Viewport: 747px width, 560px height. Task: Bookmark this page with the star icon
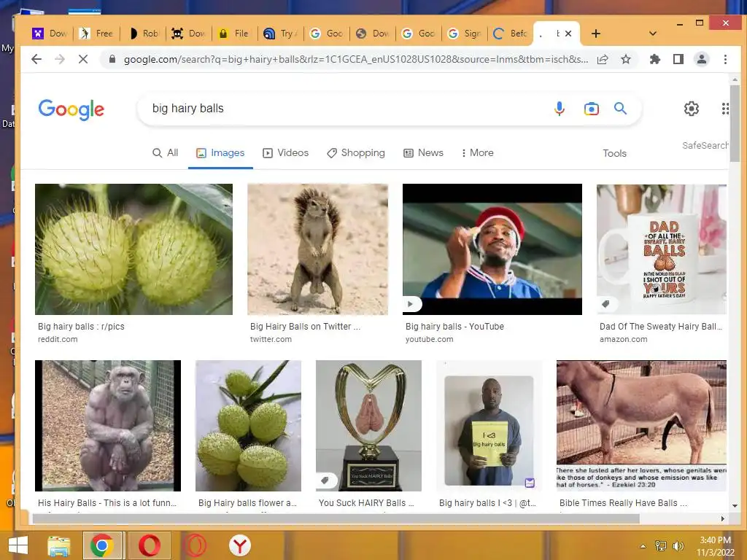tap(626, 59)
